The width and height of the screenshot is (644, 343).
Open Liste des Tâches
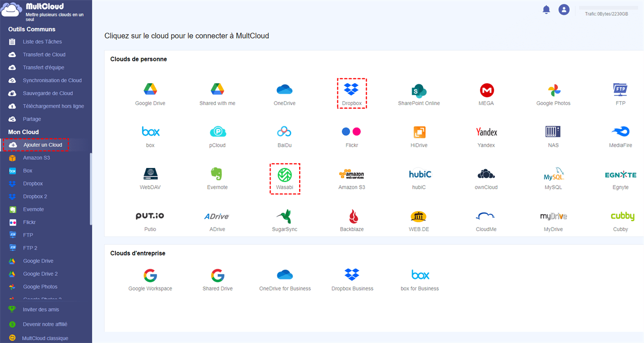click(42, 42)
